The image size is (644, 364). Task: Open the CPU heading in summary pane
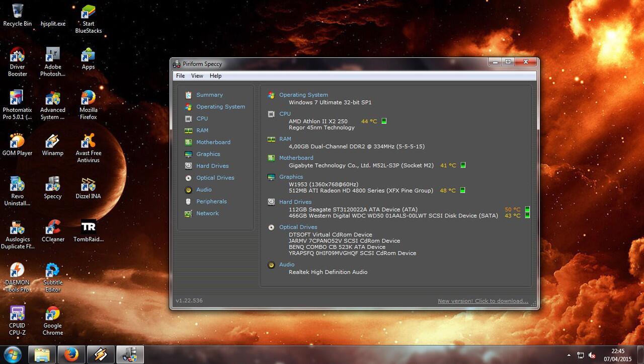285,114
